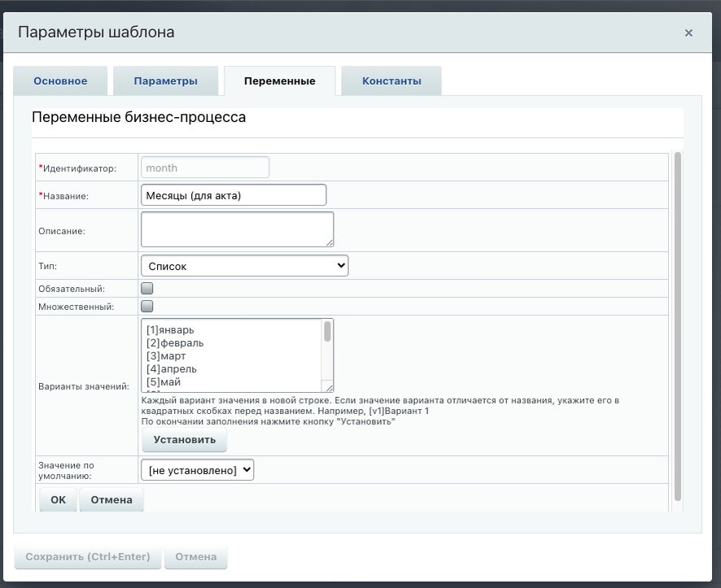Click inside the Варианты значений list textarea

click(x=231, y=355)
